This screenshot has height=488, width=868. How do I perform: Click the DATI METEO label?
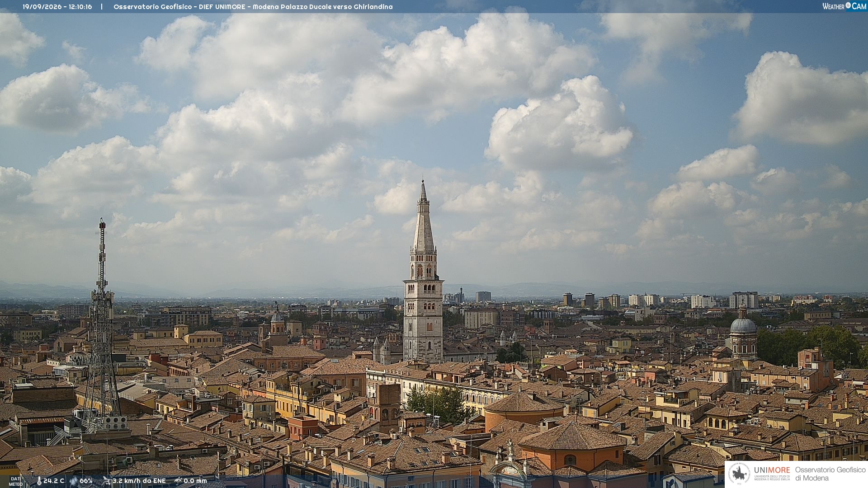[16, 481]
